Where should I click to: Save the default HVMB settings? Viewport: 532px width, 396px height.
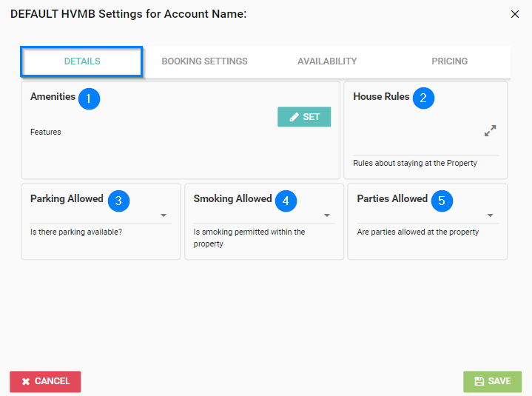click(492, 381)
